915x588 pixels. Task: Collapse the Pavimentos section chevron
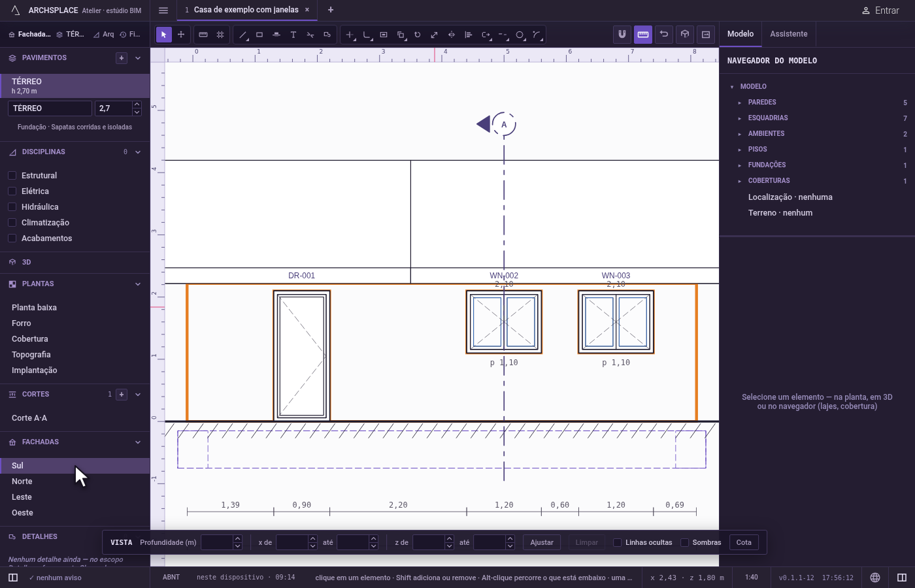click(x=138, y=58)
